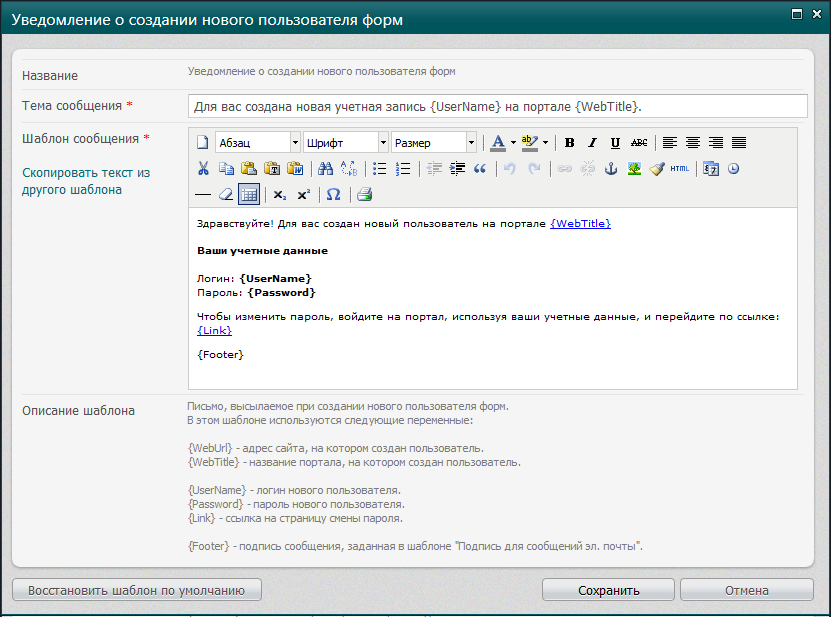Click the {Link} hyperlink in message body
Viewport: 831px width, 617px height.
click(215, 330)
